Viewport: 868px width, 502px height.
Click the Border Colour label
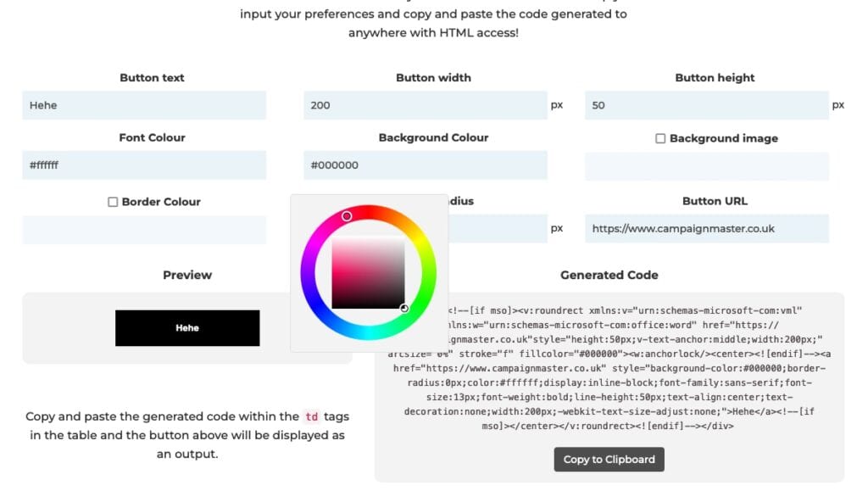161,202
